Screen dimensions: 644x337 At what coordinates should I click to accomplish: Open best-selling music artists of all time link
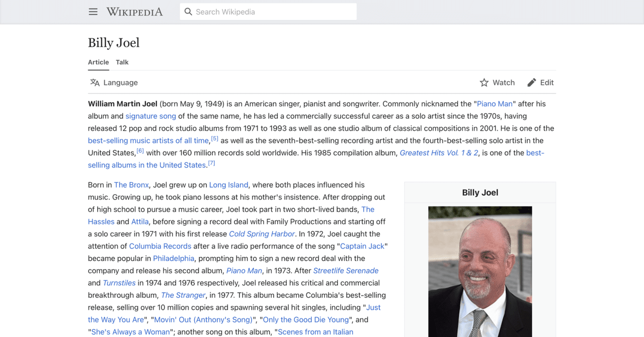pos(148,140)
